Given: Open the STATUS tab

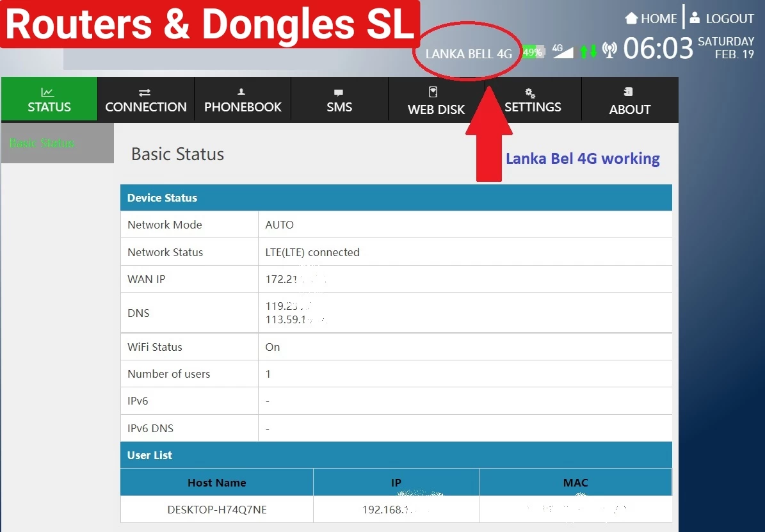Looking at the screenshot, I should 49,99.
